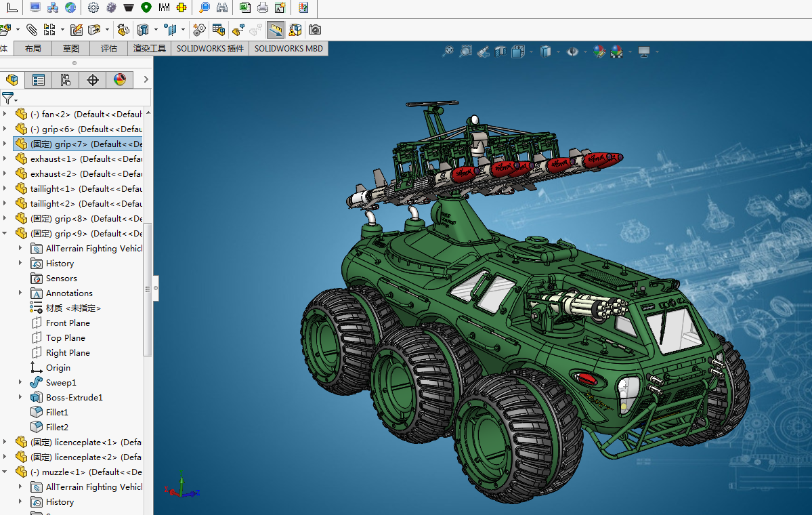Toggle the highlighted ruler measure tool
This screenshot has height=515, width=812.
click(x=276, y=30)
